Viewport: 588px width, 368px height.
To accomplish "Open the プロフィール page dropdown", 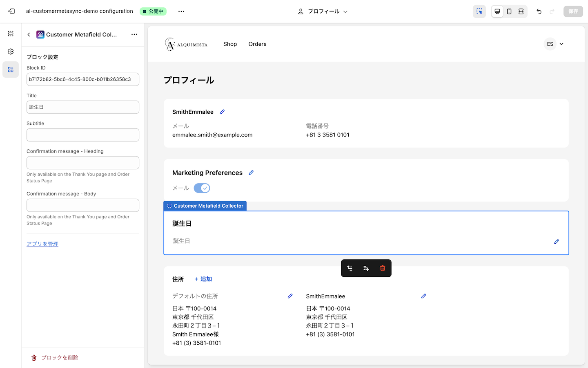I will (323, 11).
